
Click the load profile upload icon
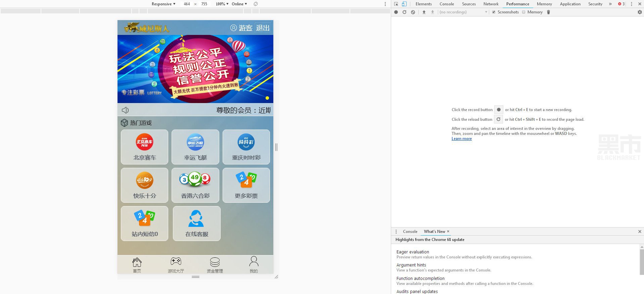(x=424, y=12)
